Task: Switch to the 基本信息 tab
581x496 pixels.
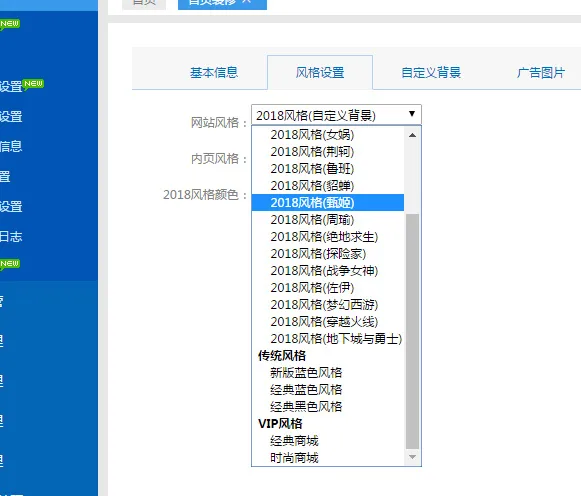Action: point(214,73)
